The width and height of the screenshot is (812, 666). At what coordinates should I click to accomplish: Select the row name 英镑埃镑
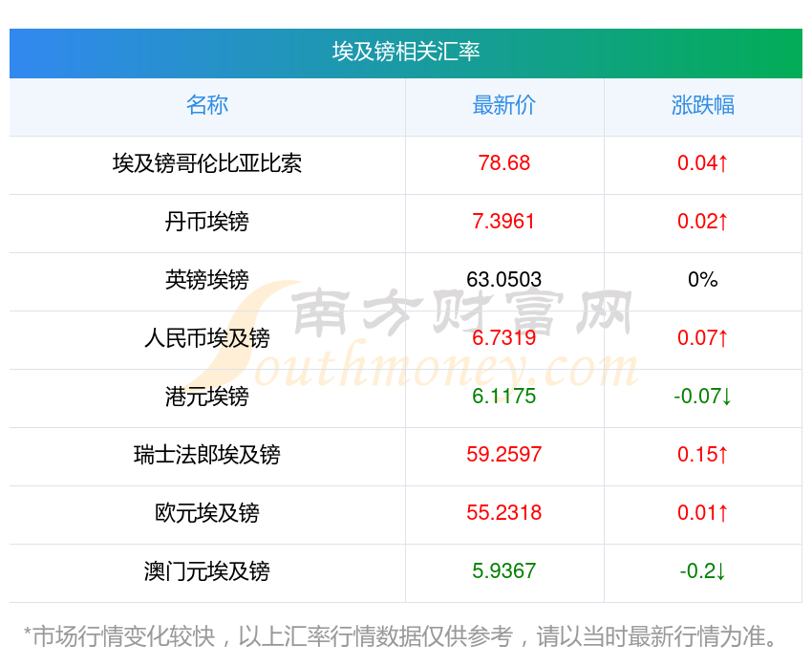coord(207,280)
